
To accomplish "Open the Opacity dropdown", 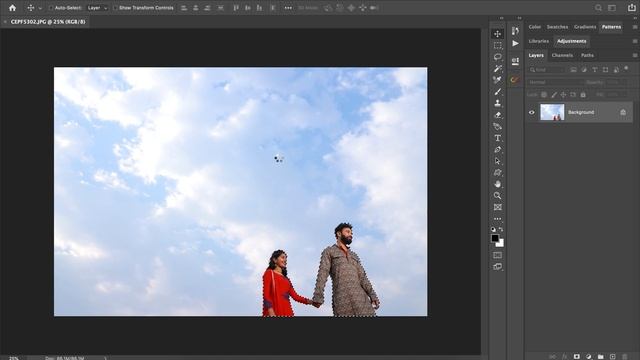I will [616, 82].
